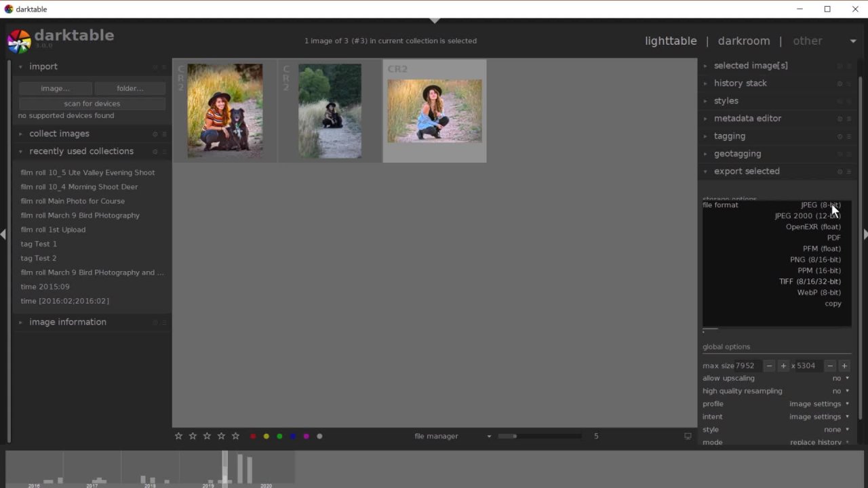Select the film roll March 9 Bird Photography
The height and width of the screenshot is (488, 868).
pos(80,215)
